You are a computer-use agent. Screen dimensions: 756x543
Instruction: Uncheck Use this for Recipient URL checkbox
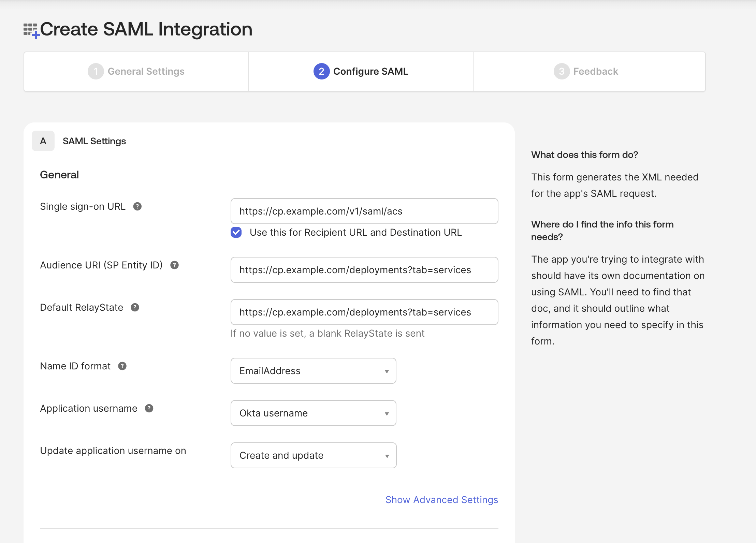point(236,232)
